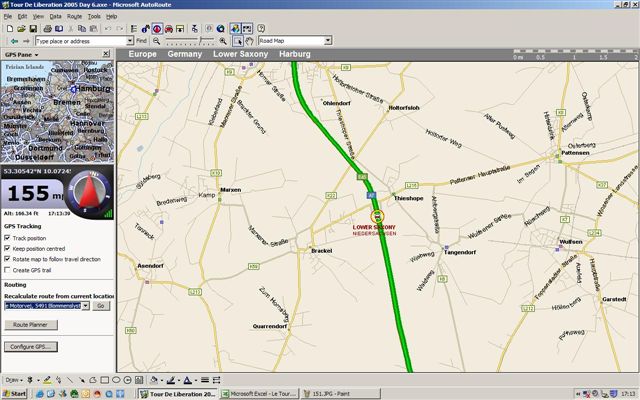The image size is (640, 400).
Task: Switch to 151.JPG Paint taskbar window
Action: click(341, 394)
